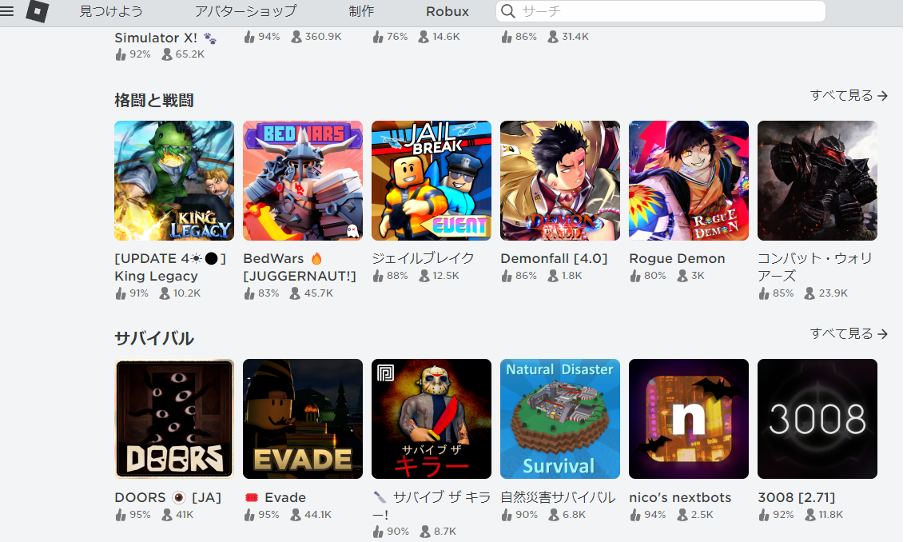This screenshot has width=904, height=542.
Task: Click the Roblox logo icon
Action: pyautogui.click(x=37, y=11)
